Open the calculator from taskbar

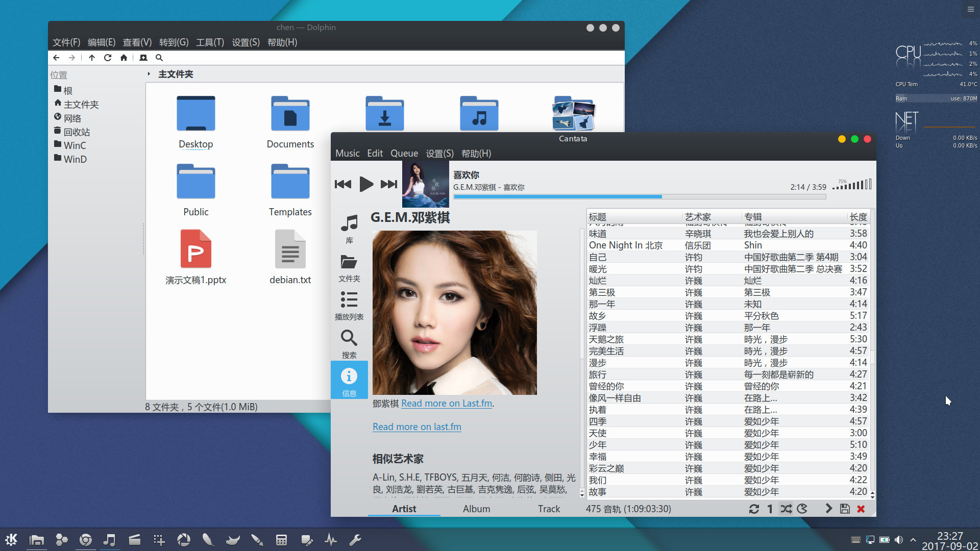click(281, 539)
